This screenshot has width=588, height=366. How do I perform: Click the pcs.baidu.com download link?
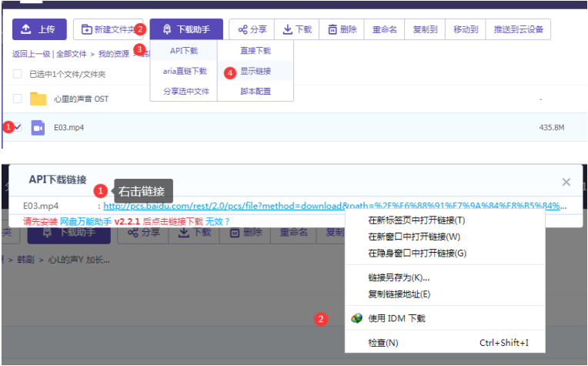tap(335, 206)
